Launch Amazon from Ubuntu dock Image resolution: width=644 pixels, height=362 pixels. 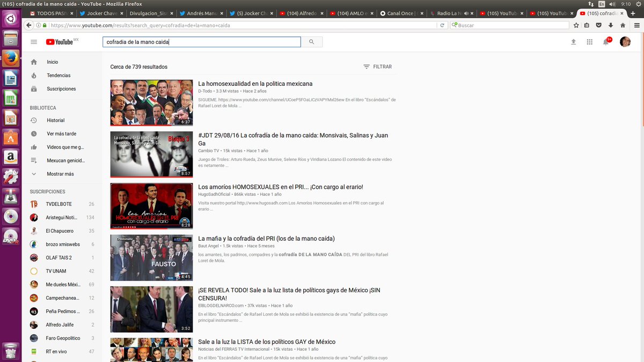click(10, 157)
